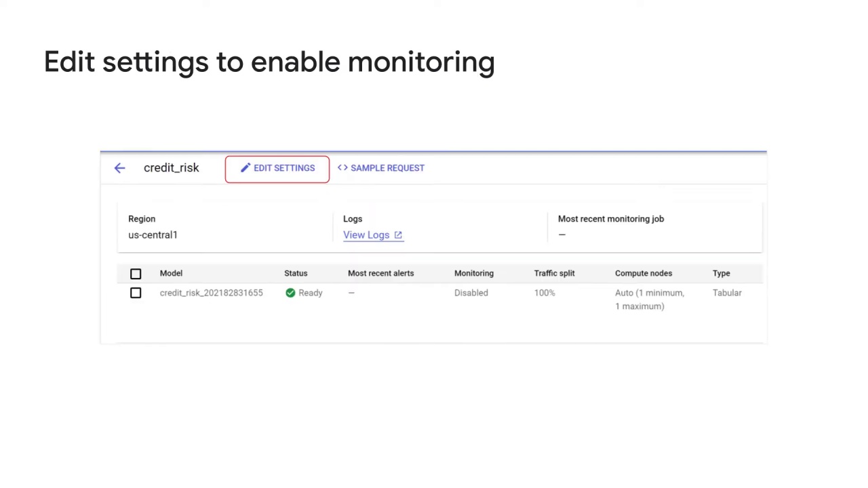Click the Model column header

click(171, 273)
